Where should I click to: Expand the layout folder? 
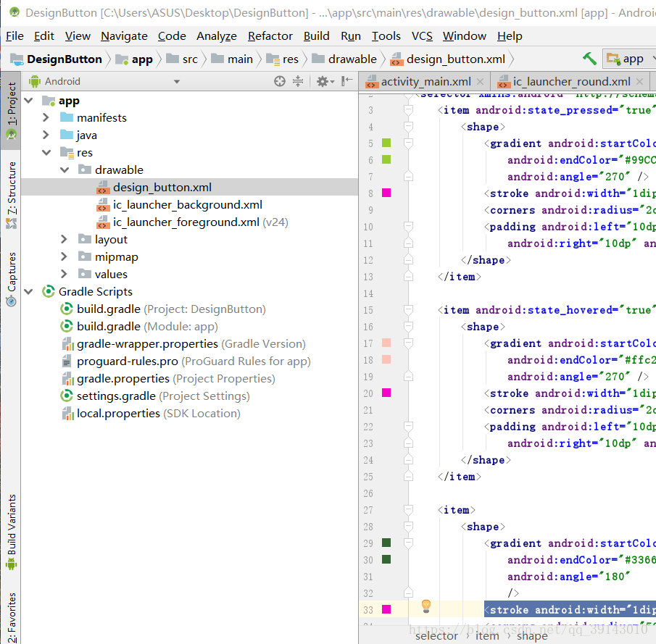pos(64,239)
